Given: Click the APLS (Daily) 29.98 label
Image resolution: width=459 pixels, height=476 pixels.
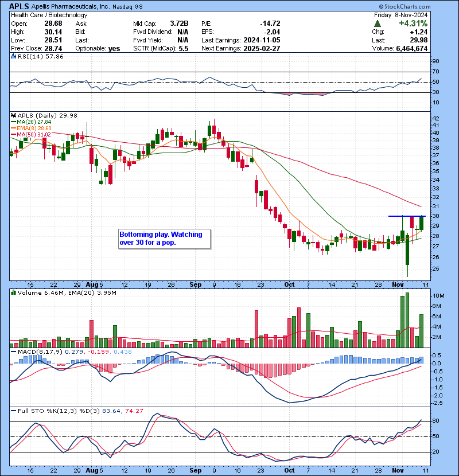Looking at the screenshot, I should pos(48,115).
